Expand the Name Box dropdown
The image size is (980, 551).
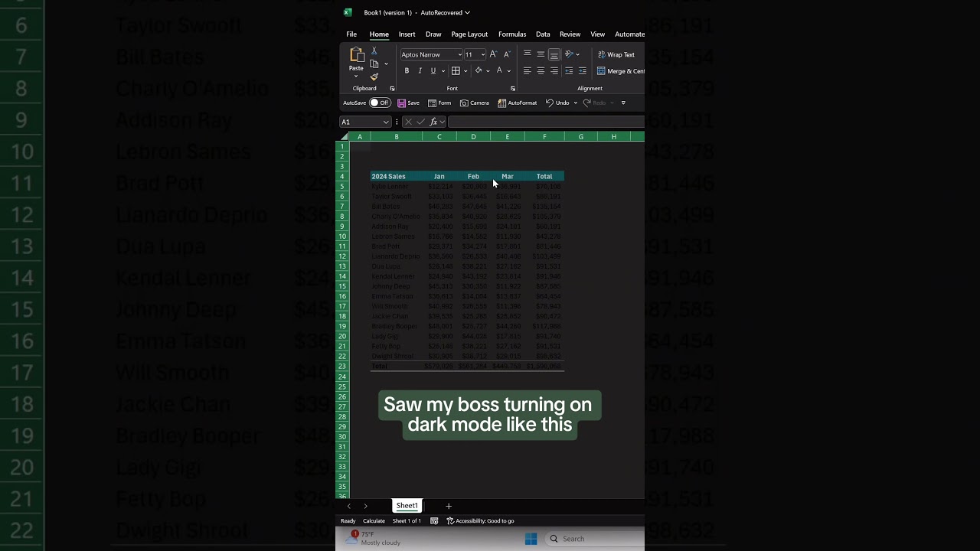pos(386,122)
